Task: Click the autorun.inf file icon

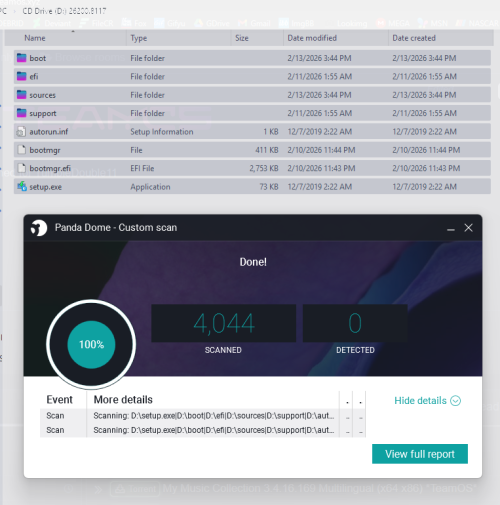Action: click(21, 132)
